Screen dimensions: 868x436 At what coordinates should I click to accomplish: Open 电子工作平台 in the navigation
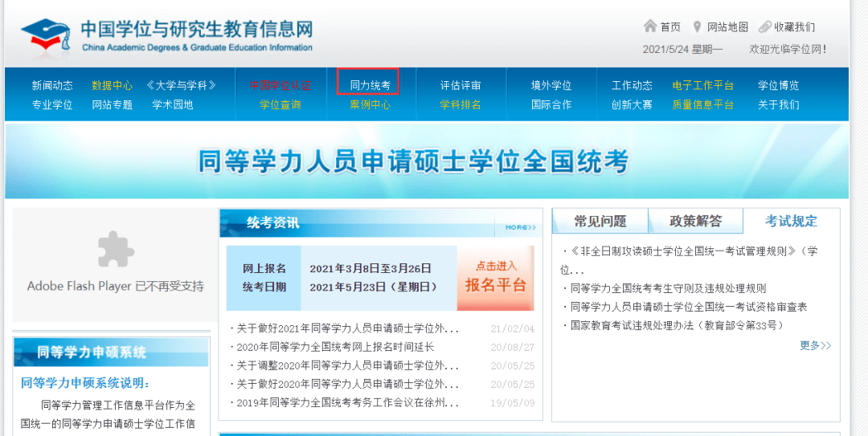[703, 86]
